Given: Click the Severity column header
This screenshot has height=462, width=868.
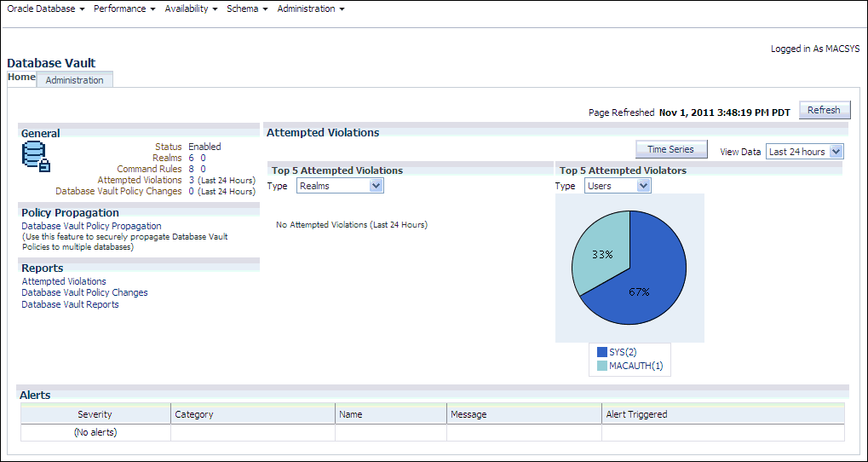Looking at the screenshot, I should pyautogui.click(x=95, y=414).
